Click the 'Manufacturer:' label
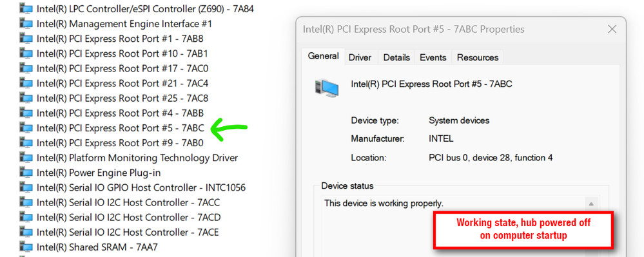 tap(378, 138)
